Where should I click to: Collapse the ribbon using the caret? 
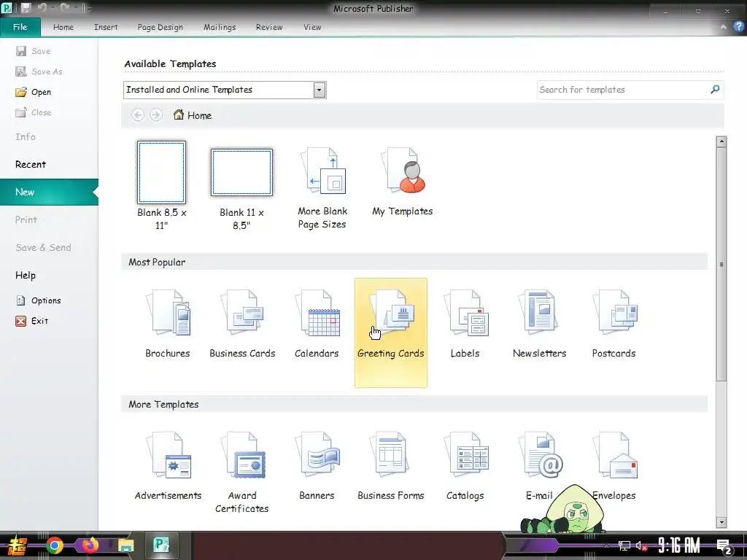(x=723, y=27)
